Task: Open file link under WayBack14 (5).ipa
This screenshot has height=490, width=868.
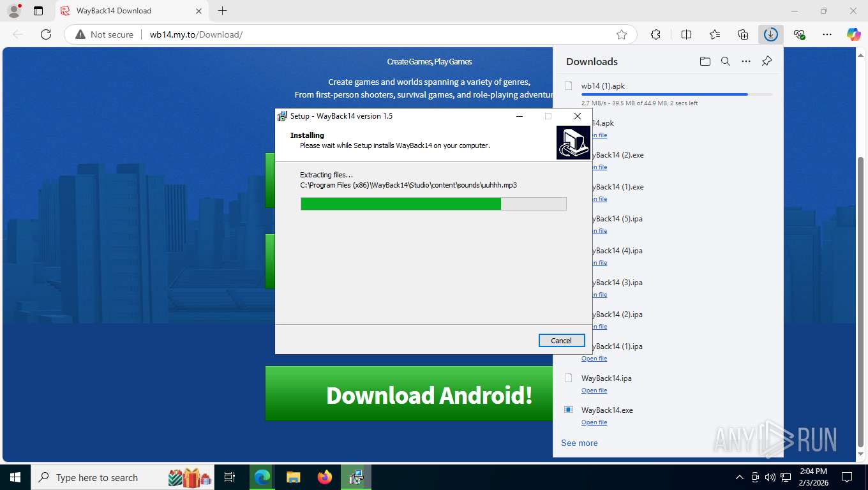Action: coord(599,231)
